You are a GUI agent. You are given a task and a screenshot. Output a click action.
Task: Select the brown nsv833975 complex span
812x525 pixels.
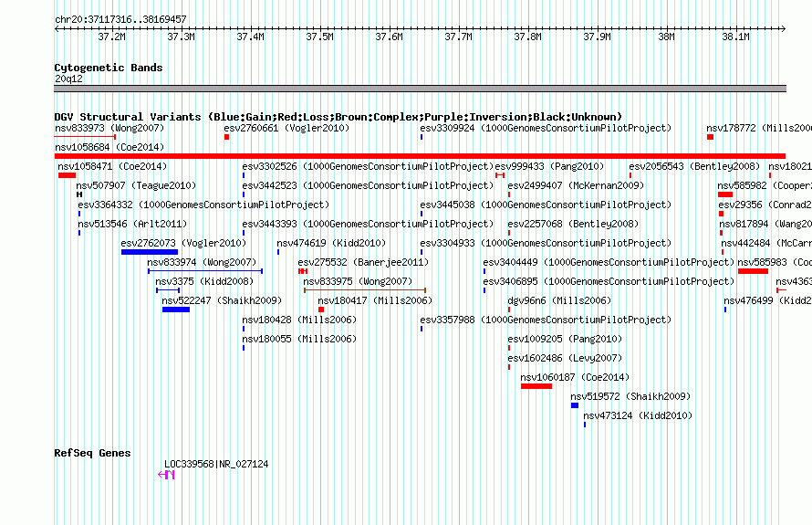click(x=365, y=290)
